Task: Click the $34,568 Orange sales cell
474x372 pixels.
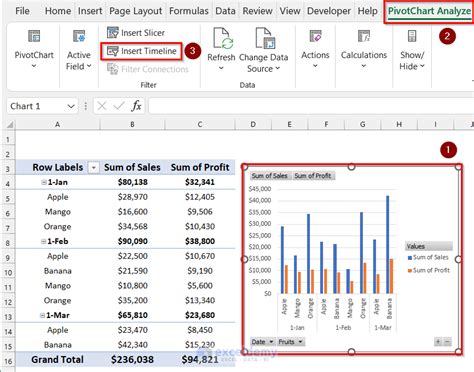Action: [x=132, y=227]
